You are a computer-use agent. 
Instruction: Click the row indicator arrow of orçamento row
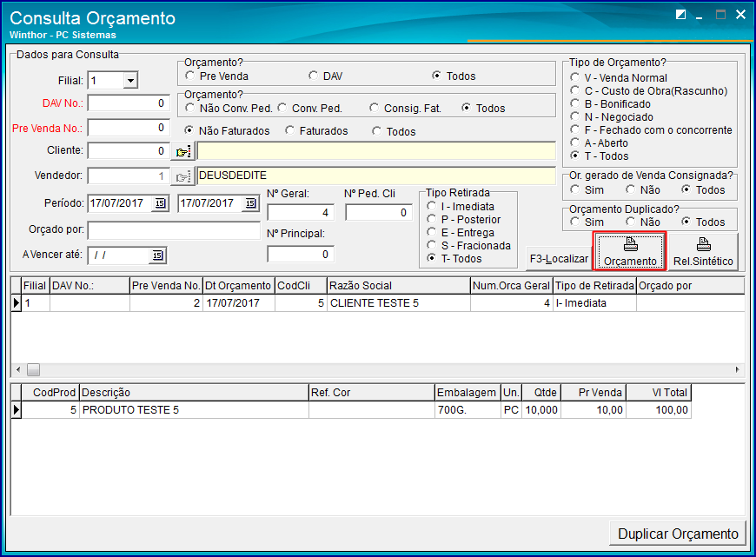(17, 303)
